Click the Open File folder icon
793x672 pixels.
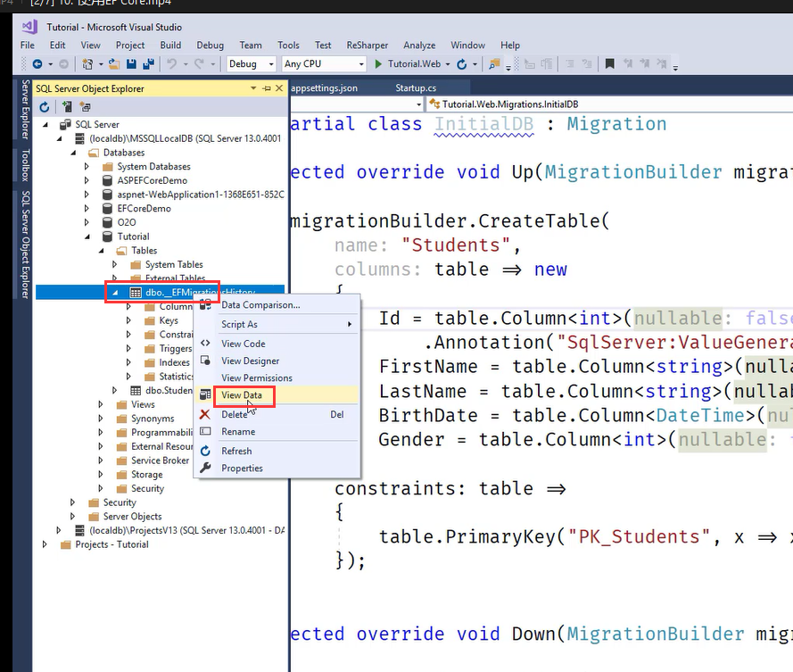114,63
